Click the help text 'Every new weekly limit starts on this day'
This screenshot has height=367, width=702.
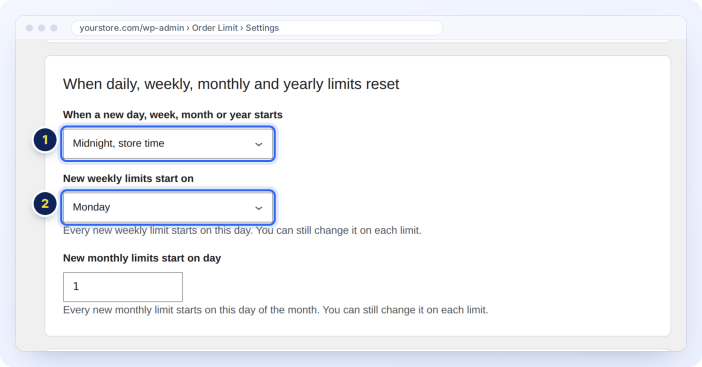coord(157,230)
